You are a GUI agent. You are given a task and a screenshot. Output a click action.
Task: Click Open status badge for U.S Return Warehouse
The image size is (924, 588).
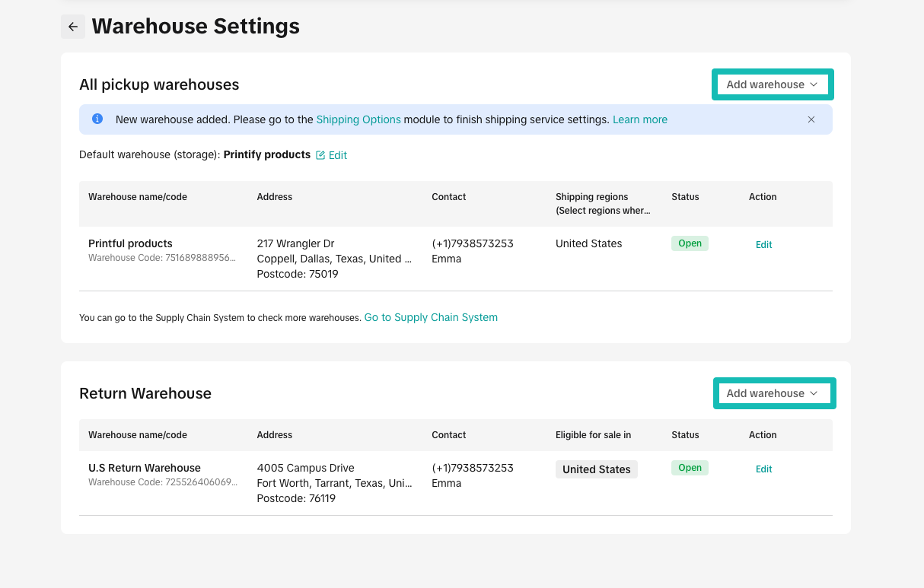coord(690,468)
